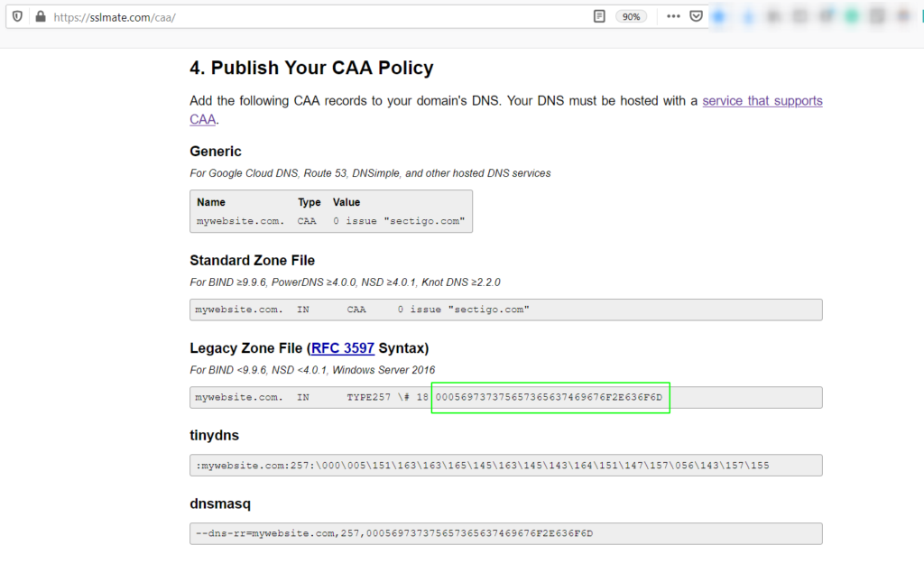Screen dimensions: 924x564
Task: Open the RFC 3597 hyperlink
Action: pyautogui.click(x=343, y=348)
